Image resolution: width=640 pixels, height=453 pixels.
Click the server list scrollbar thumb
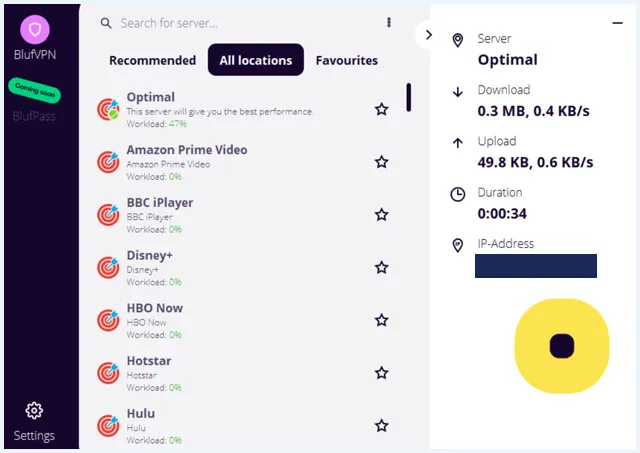(409, 97)
